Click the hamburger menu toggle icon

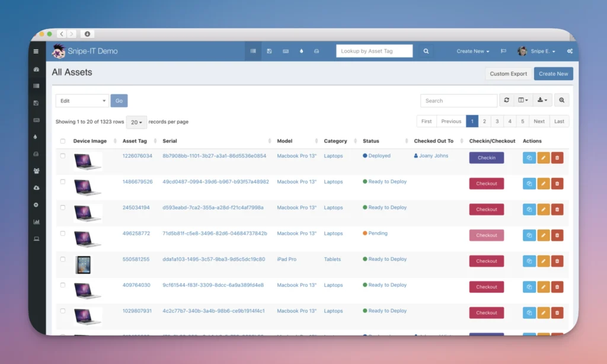[36, 52]
